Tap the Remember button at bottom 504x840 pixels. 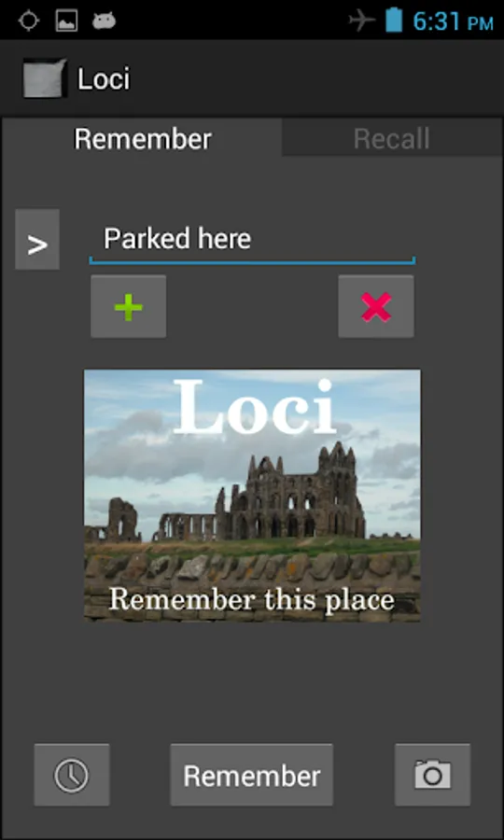point(252,775)
